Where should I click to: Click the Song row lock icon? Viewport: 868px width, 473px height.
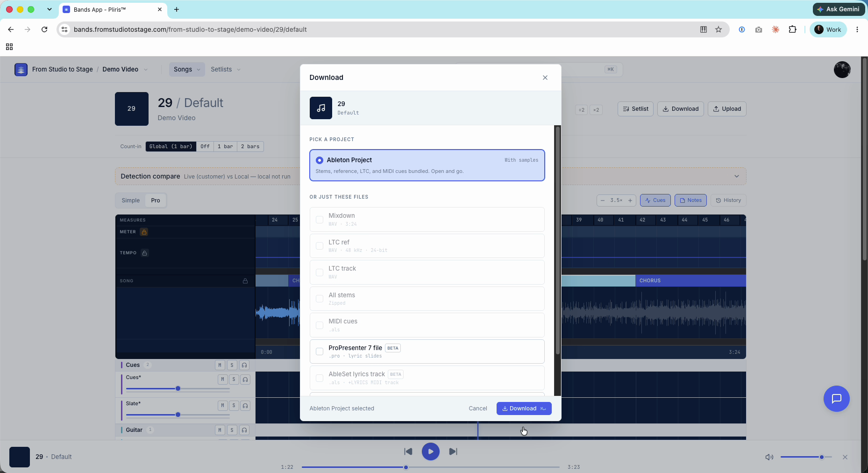pyautogui.click(x=245, y=281)
